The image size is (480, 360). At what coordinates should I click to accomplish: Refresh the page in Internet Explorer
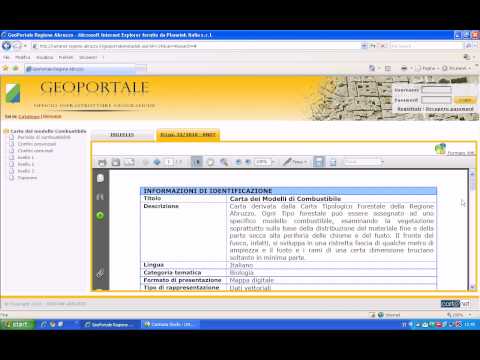coord(372,46)
